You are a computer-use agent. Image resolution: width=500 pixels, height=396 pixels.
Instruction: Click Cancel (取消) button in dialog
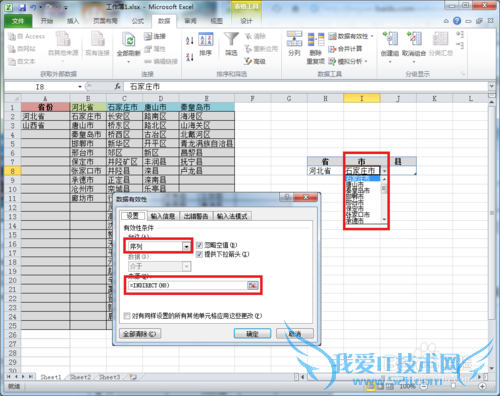(x=295, y=334)
